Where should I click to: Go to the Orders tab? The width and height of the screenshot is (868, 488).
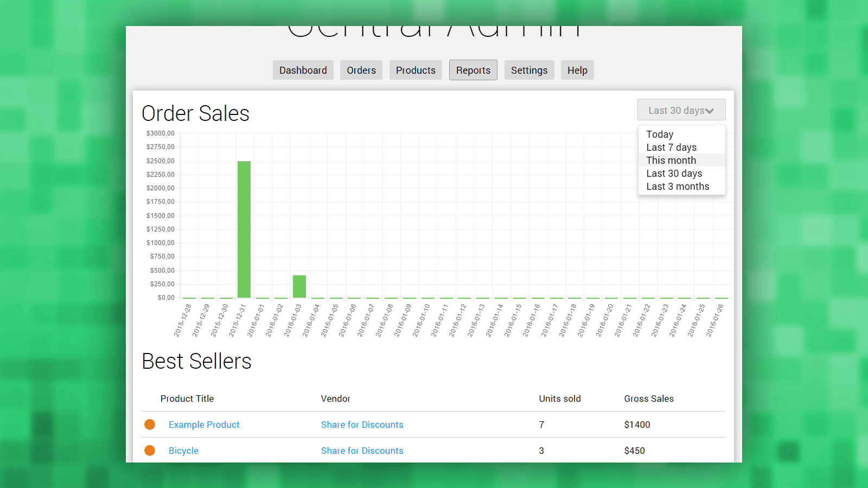tap(361, 70)
